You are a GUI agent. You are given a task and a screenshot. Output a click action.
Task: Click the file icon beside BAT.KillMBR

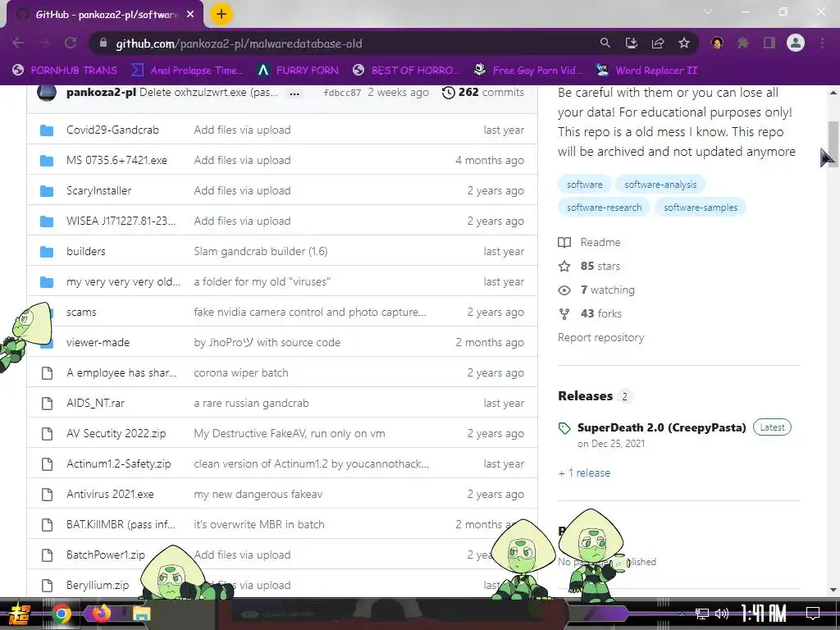(x=47, y=524)
